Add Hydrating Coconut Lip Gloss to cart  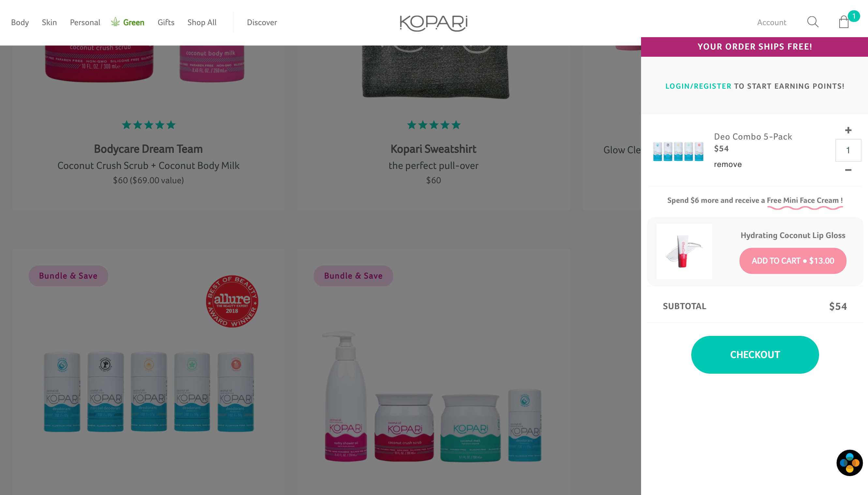793,261
